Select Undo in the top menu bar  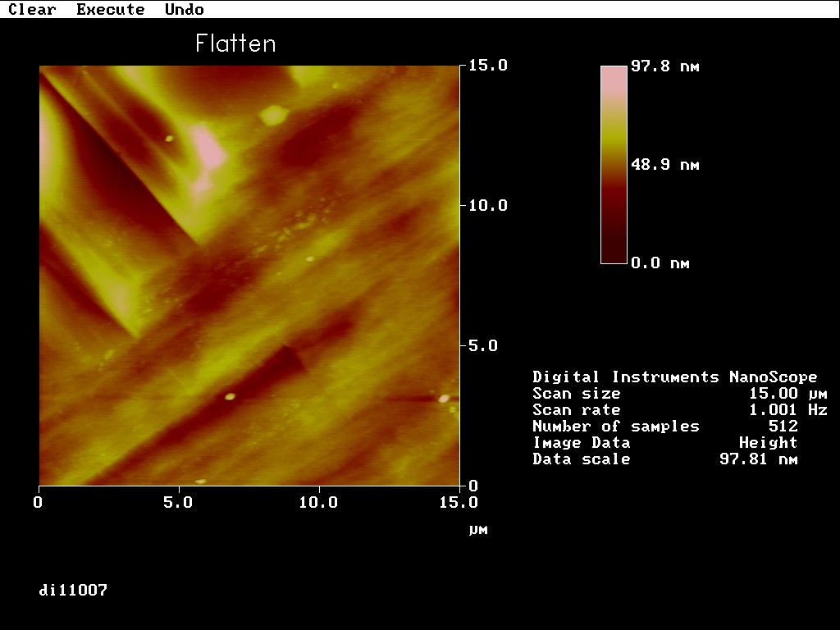tap(184, 10)
